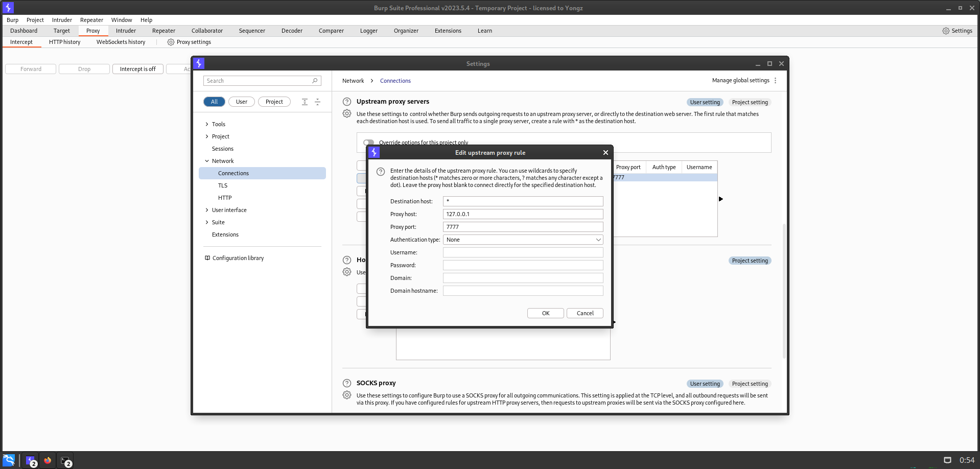The width and height of the screenshot is (980, 469).
Task: Open the Burp menu
Action: click(x=13, y=20)
